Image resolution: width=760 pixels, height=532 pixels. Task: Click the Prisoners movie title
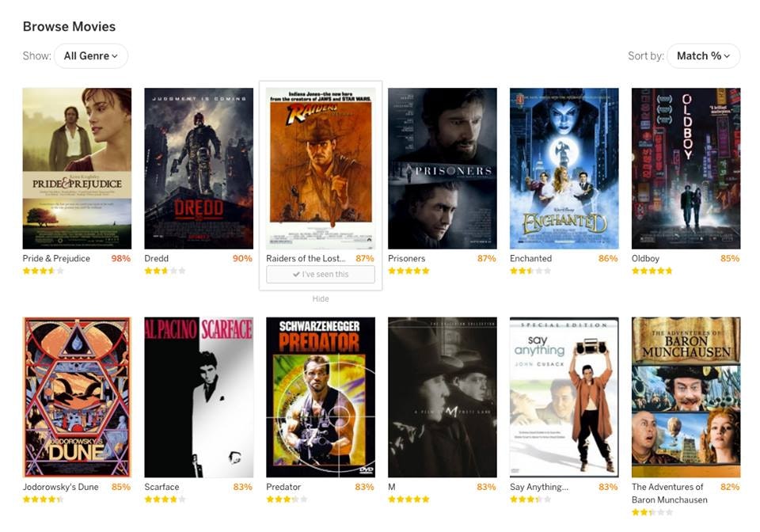tap(407, 258)
